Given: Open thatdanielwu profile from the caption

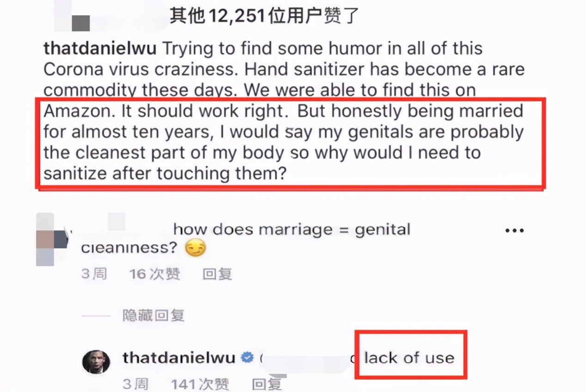Looking at the screenshot, I should click(100, 48).
